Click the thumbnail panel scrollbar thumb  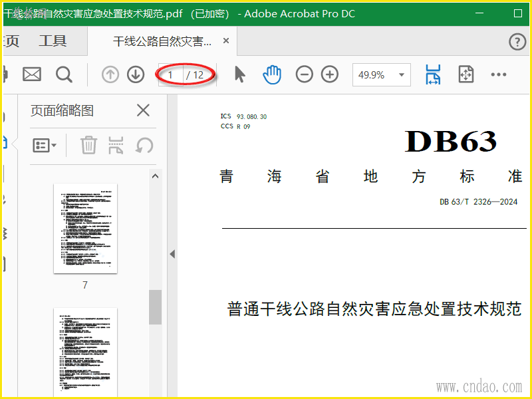pos(155,307)
